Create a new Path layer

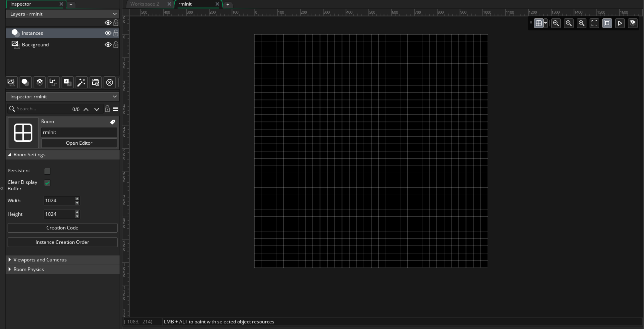53,82
